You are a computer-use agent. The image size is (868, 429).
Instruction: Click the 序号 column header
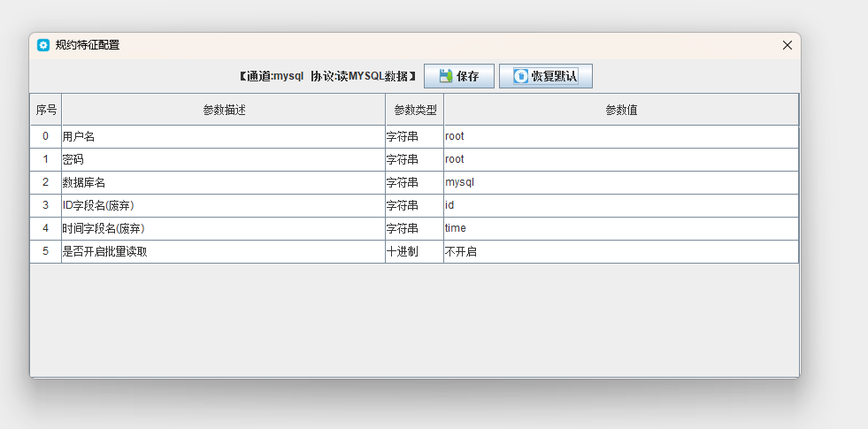pyautogui.click(x=46, y=110)
